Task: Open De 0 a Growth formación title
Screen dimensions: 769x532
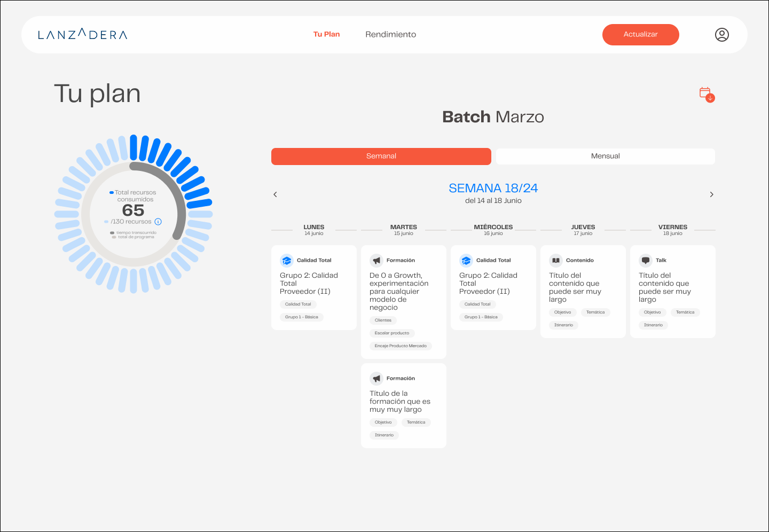Action: point(399,292)
